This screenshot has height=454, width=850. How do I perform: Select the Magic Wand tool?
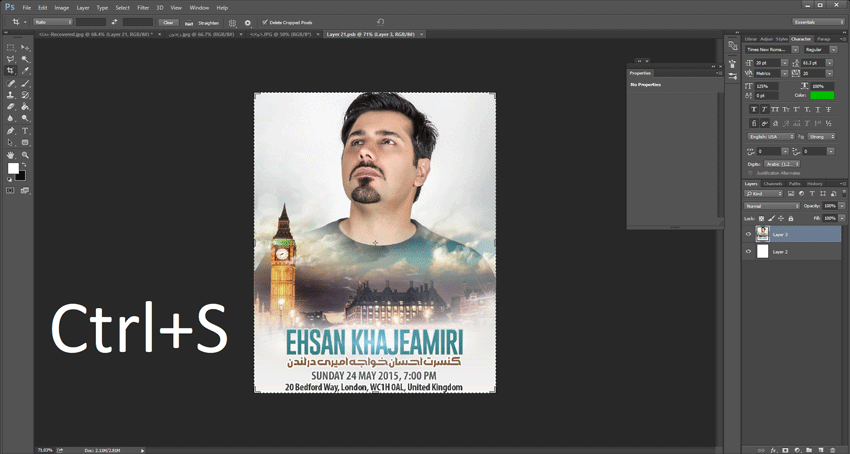[x=25, y=59]
